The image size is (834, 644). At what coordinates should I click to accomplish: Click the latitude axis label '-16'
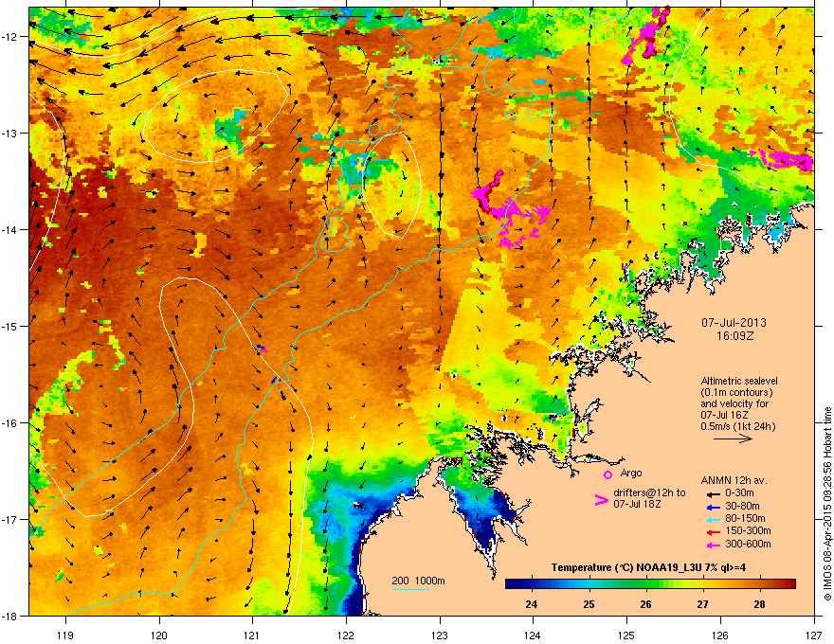9,423
